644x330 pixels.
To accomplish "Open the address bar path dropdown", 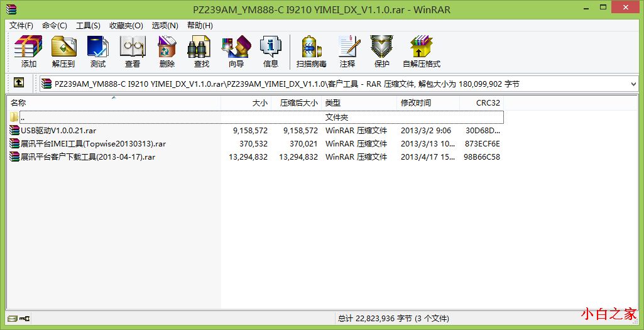I will 633,84.
